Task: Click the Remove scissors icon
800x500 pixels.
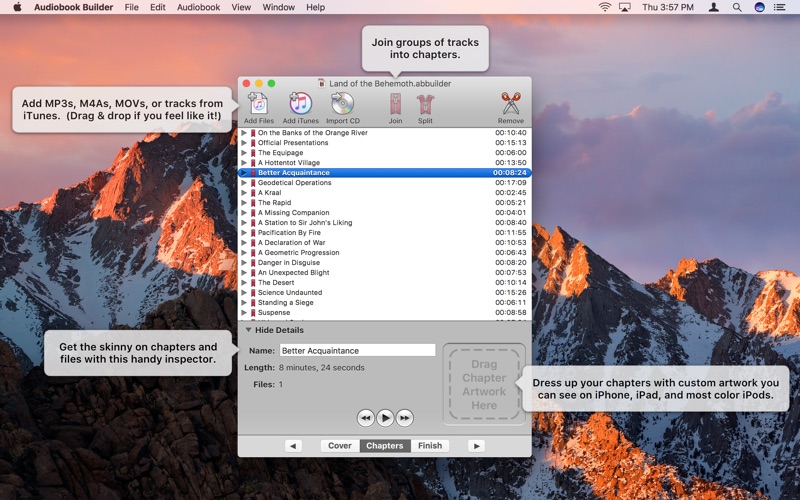Action: click(510, 104)
